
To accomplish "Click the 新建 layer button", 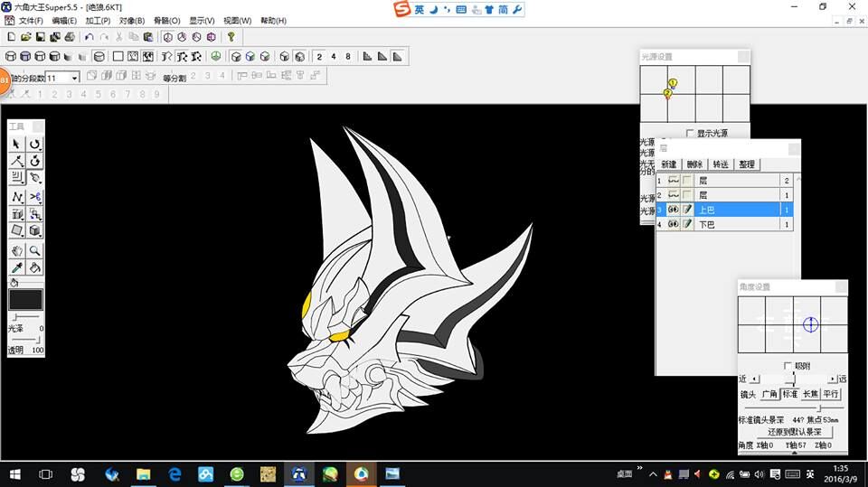I will coord(668,164).
